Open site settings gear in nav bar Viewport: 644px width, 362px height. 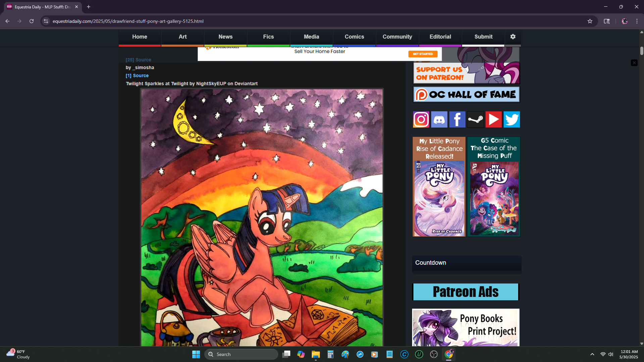[513, 37]
